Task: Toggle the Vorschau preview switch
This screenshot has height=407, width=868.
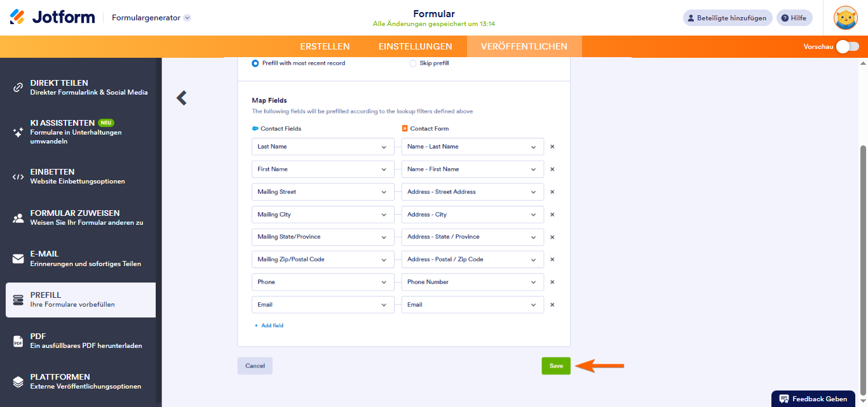Action: point(847,46)
